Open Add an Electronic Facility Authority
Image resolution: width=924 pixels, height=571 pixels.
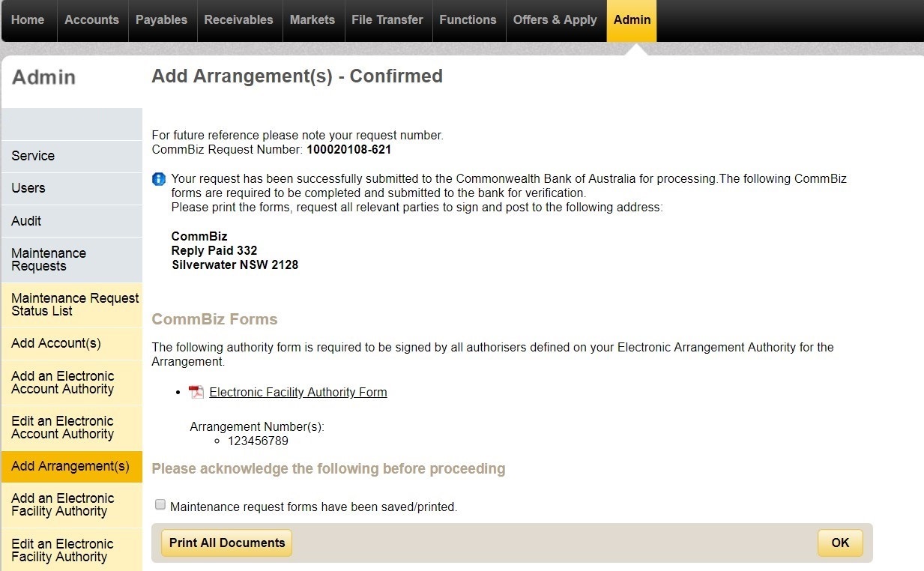(x=72, y=504)
